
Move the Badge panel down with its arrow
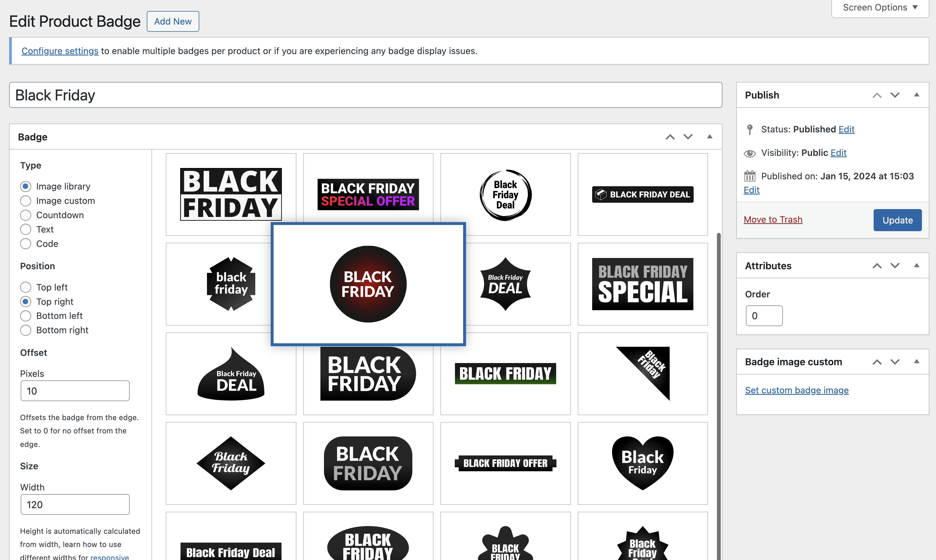coord(688,137)
